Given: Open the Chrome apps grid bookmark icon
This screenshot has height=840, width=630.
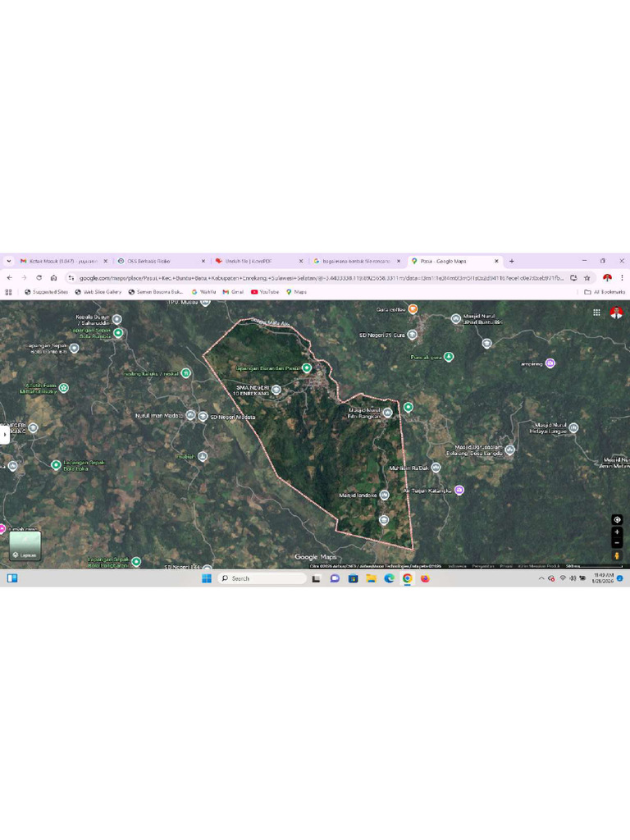Looking at the screenshot, I should (x=8, y=292).
